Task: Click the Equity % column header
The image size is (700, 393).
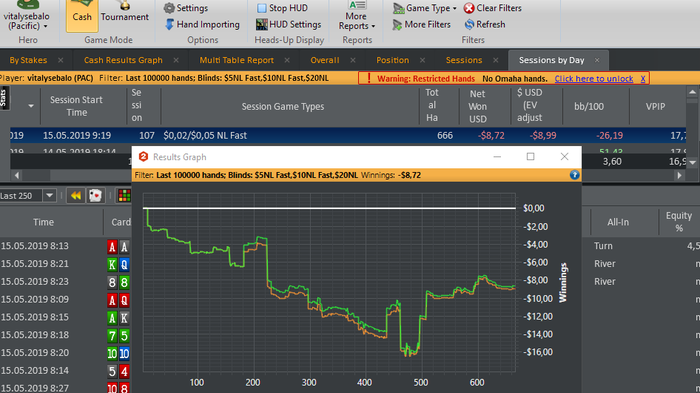Action: 679,222
